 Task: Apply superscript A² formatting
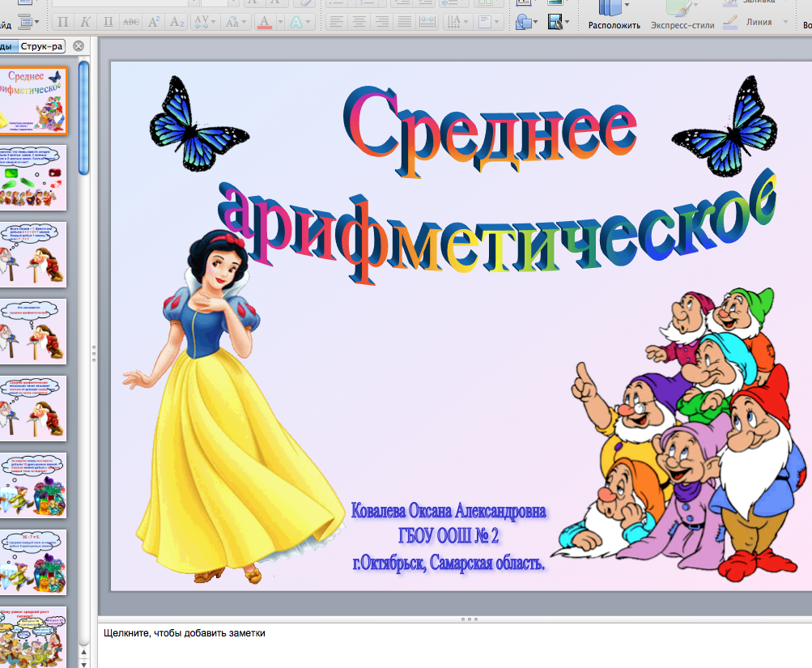(154, 23)
